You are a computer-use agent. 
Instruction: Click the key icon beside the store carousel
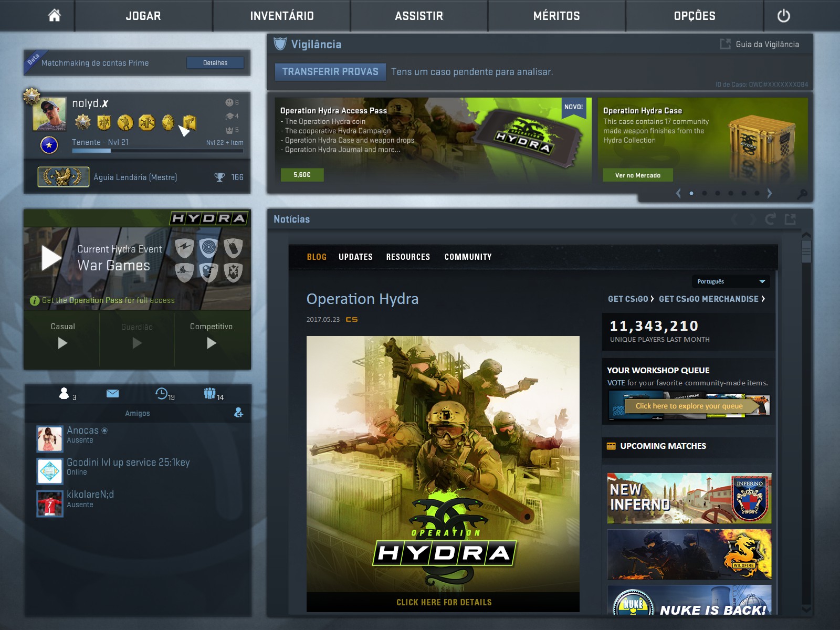(x=802, y=195)
